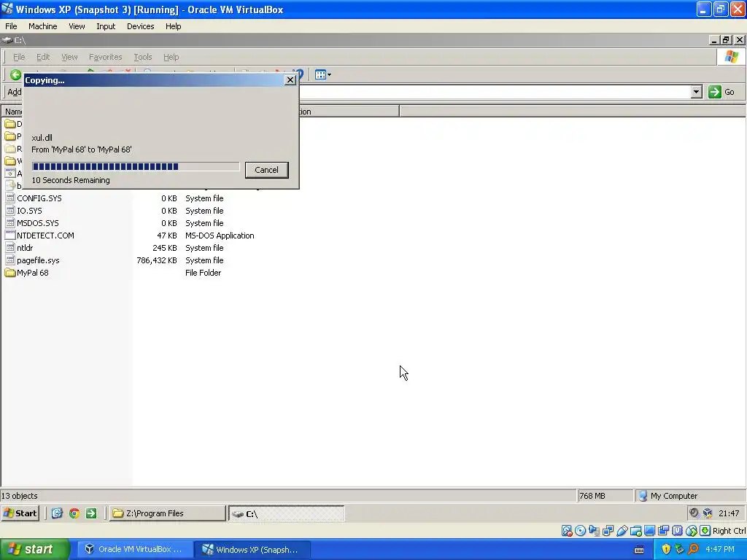Click My Computer zone in status bar
This screenshot has width=747, height=560.
[668, 496]
